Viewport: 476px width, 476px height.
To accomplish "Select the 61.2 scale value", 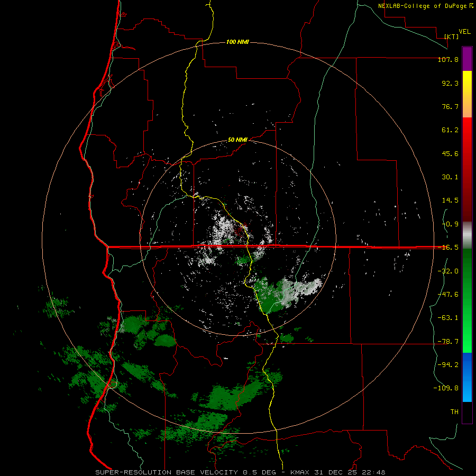I will [x=450, y=130].
